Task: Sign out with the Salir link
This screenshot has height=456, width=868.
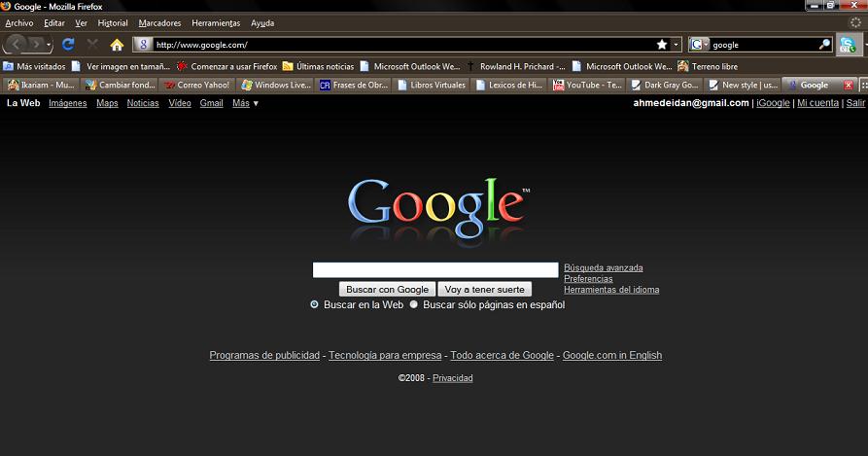Action: 855,103
